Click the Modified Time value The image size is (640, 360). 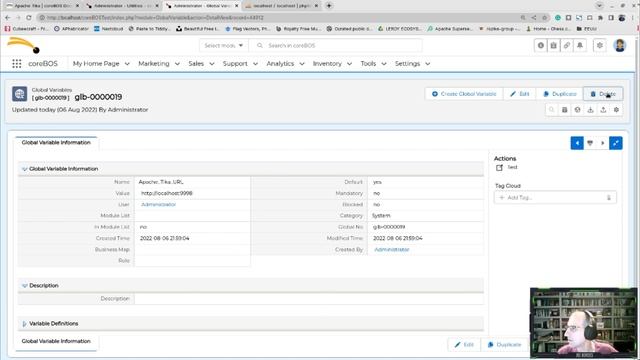(398, 238)
